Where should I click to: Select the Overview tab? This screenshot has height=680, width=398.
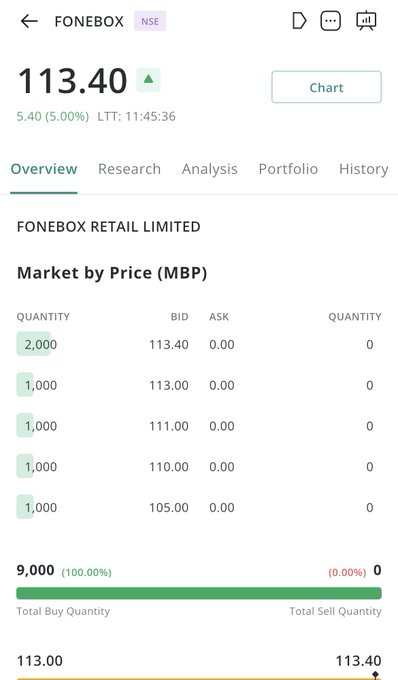coord(44,169)
